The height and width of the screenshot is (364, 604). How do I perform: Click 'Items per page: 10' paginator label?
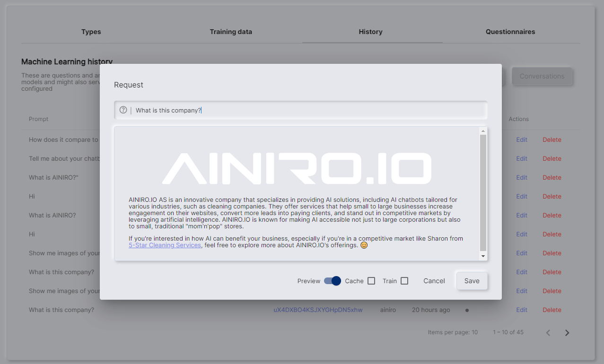[453, 332]
